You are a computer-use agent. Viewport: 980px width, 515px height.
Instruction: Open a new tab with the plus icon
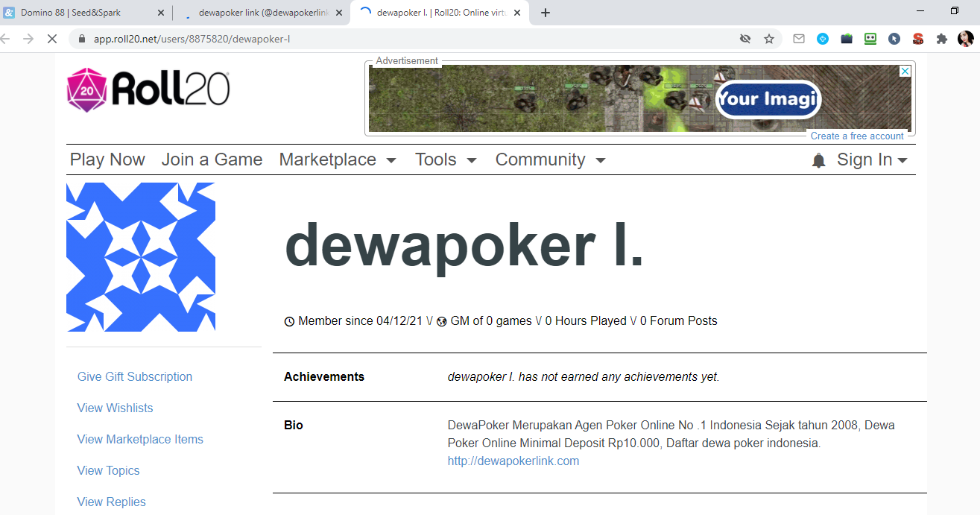(545, 13)
